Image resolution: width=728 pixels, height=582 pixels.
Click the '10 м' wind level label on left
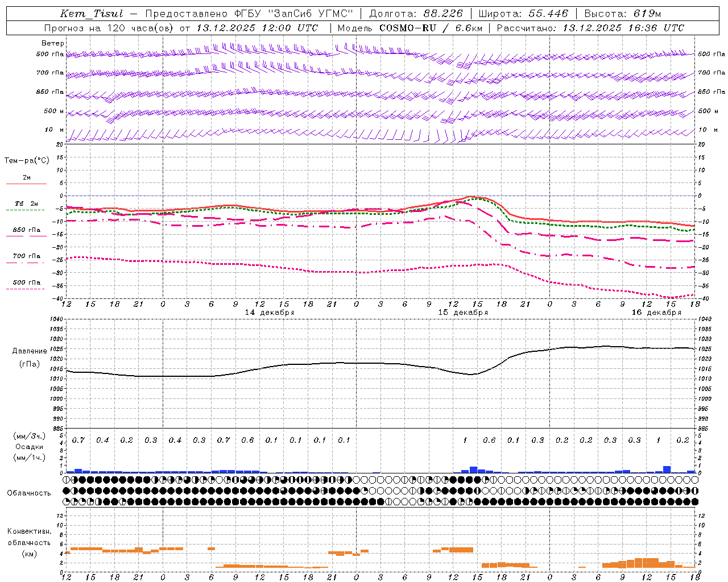click(x=55, y=130)
